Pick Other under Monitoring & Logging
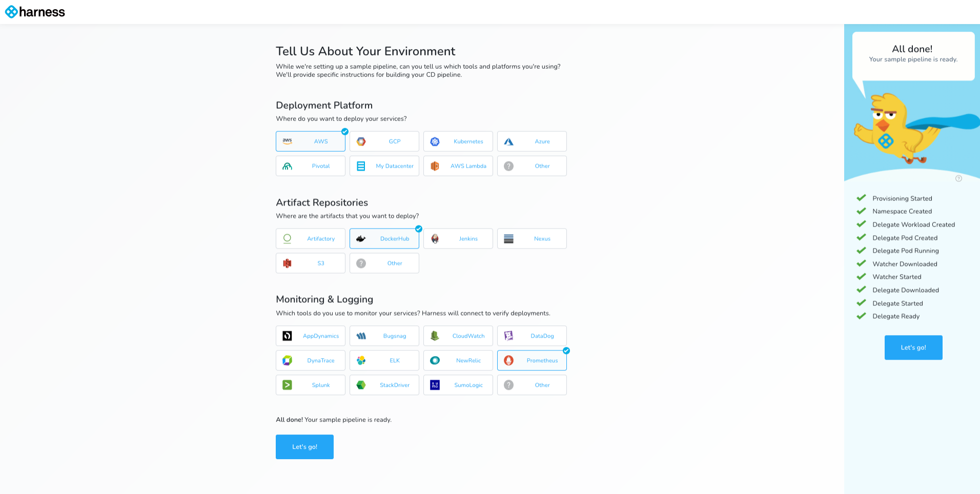 532,385
